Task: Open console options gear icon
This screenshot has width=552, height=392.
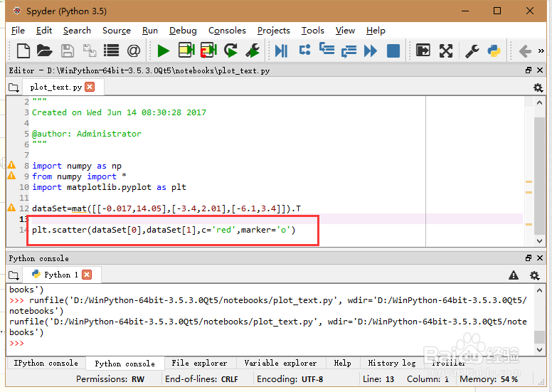Action: point(534,275)
